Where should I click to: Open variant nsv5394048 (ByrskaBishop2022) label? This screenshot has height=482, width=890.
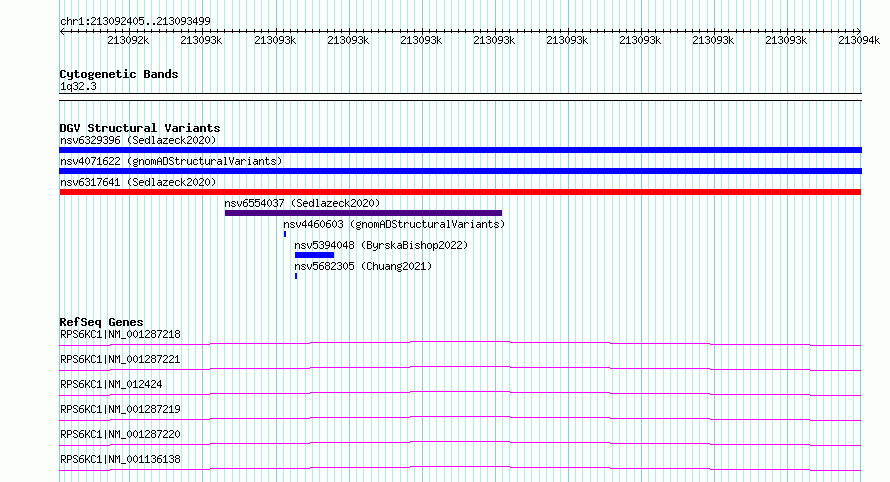point(381,245)
